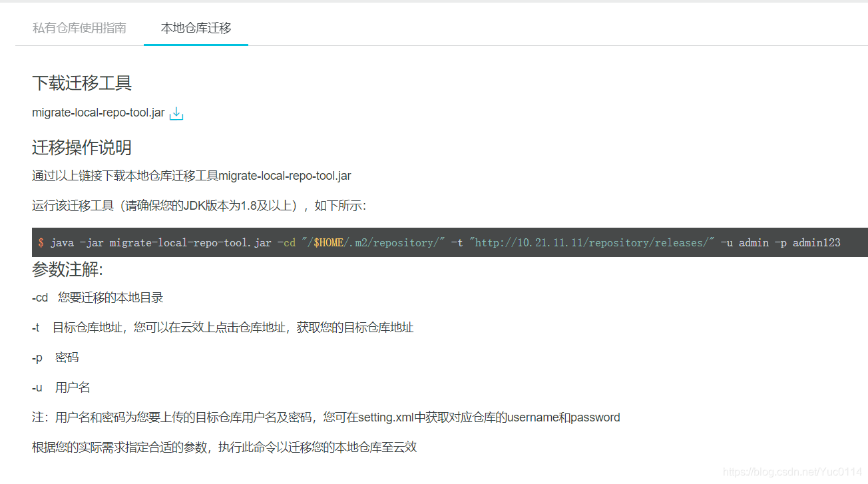Viewport: 868px width, 484px height.
Task: Click the 下载迁移工具 heading
Action: pos(82,83)
